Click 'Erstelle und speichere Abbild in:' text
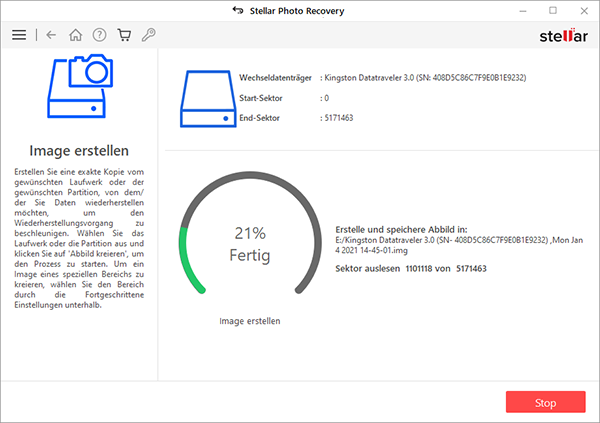This screenshot has width=600, height=423. point(401,230)
